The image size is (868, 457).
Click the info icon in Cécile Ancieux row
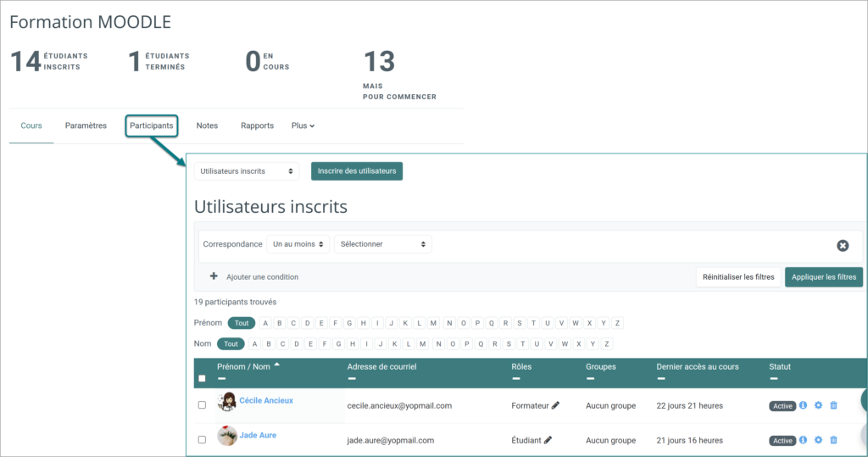[804, 405]
